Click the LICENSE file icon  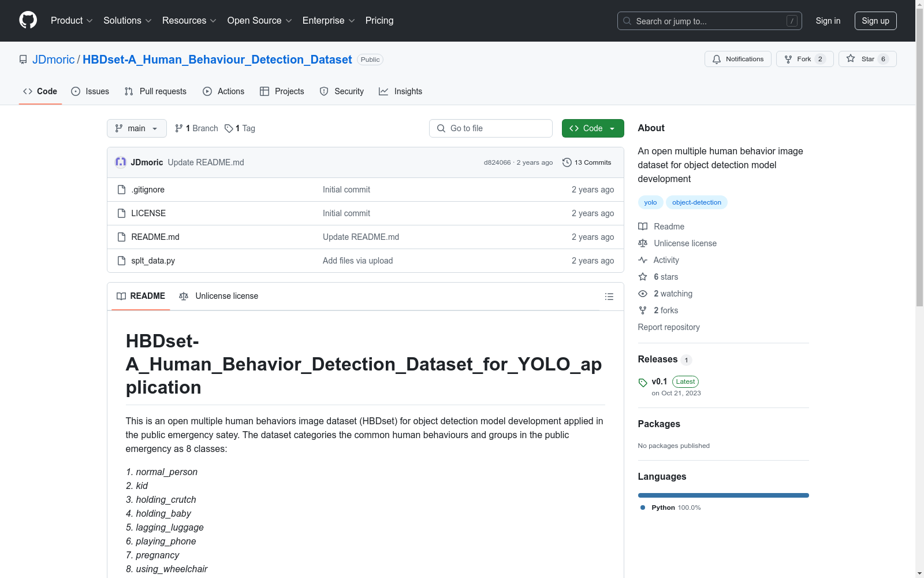[121, 213]
